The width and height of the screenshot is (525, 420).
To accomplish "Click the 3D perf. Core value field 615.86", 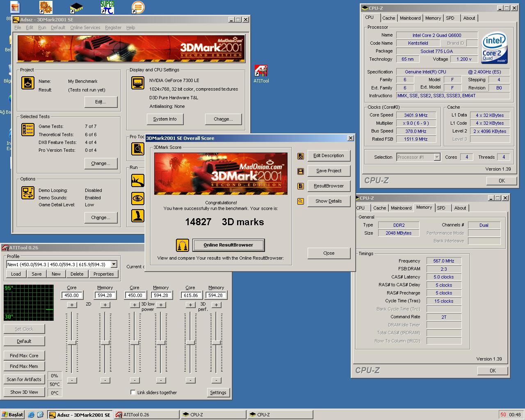I will point(191,295).
